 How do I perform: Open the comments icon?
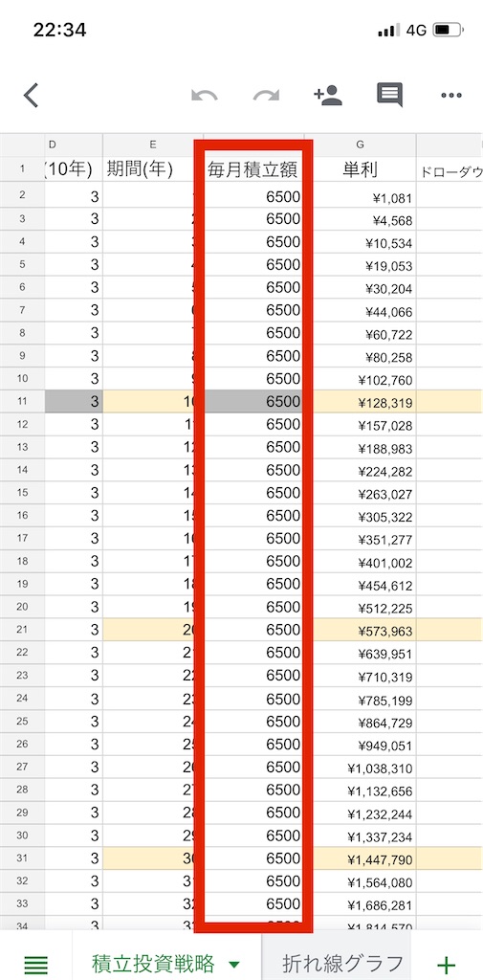[389, 96]
